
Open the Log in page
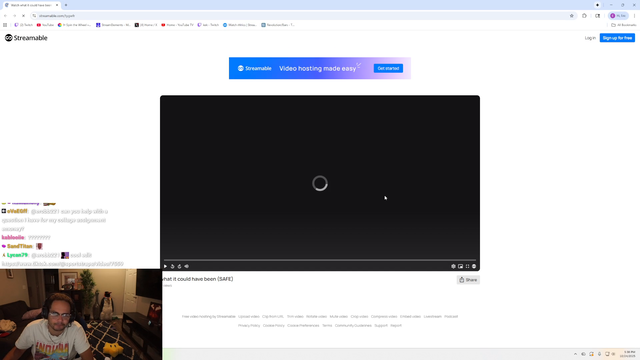pos(590,38)
